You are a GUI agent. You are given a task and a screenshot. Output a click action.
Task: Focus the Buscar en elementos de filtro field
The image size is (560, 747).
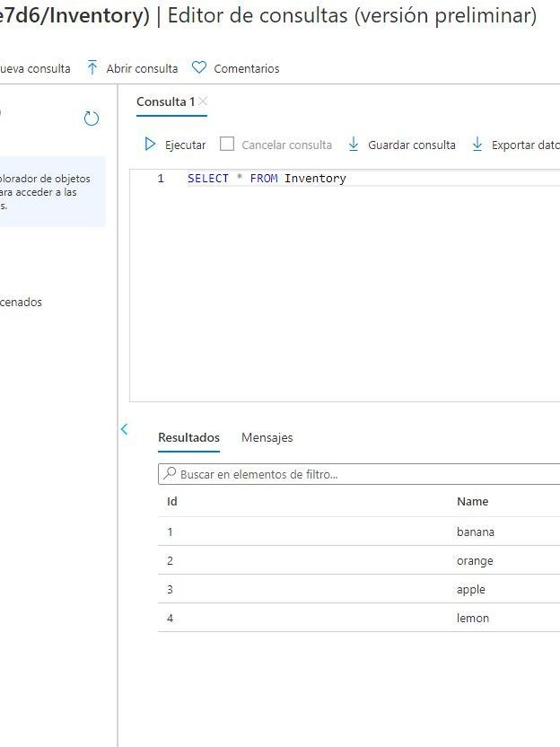[x=359, y=474]
